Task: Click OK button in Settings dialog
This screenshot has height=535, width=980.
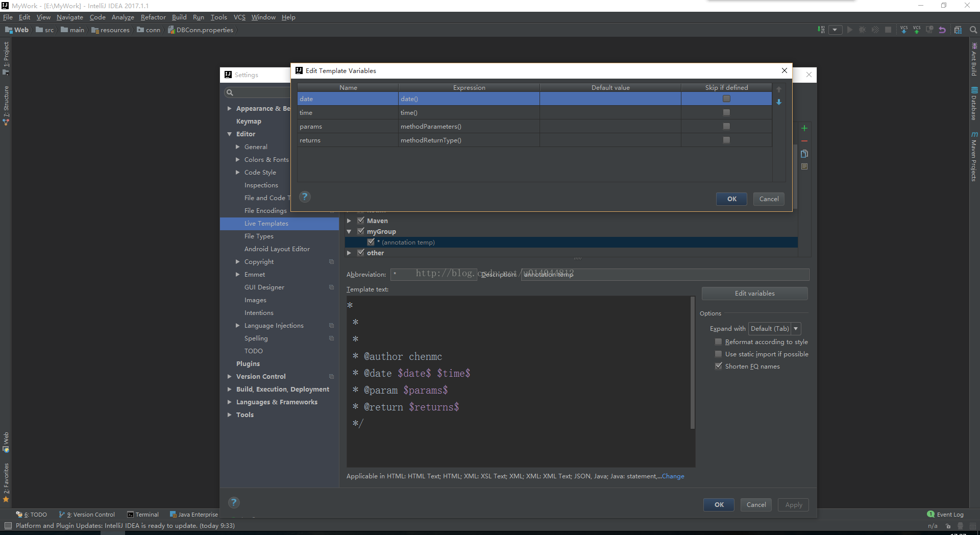Action: [x=719, y=505]
